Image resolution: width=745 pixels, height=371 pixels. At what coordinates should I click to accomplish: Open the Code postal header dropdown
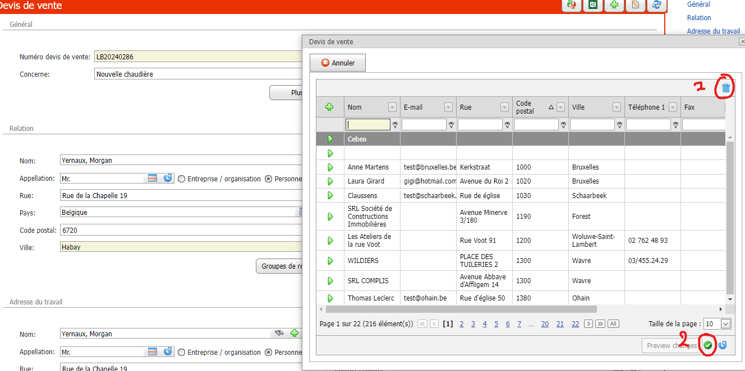click(561, 107)
